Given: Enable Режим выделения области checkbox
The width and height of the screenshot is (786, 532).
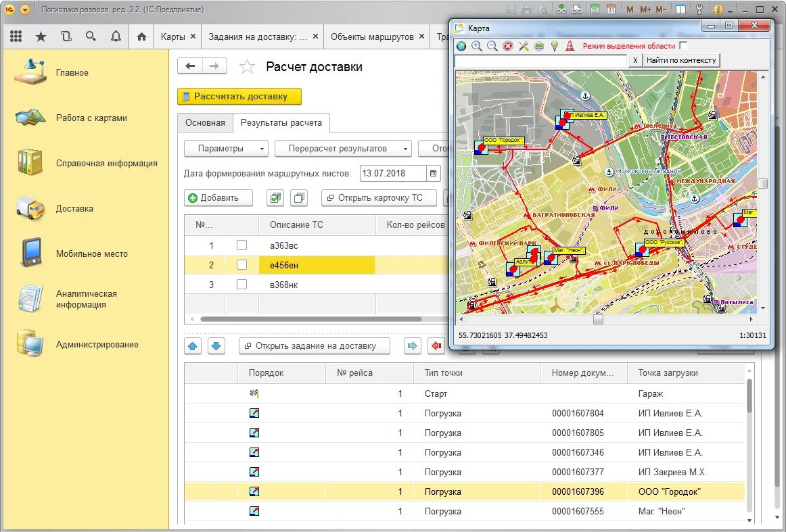Looking at the screenshot, I should point(683,45).
